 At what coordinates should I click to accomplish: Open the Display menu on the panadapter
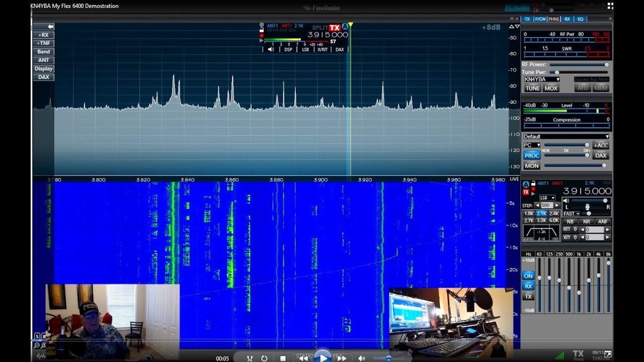(x=44, y=69)
